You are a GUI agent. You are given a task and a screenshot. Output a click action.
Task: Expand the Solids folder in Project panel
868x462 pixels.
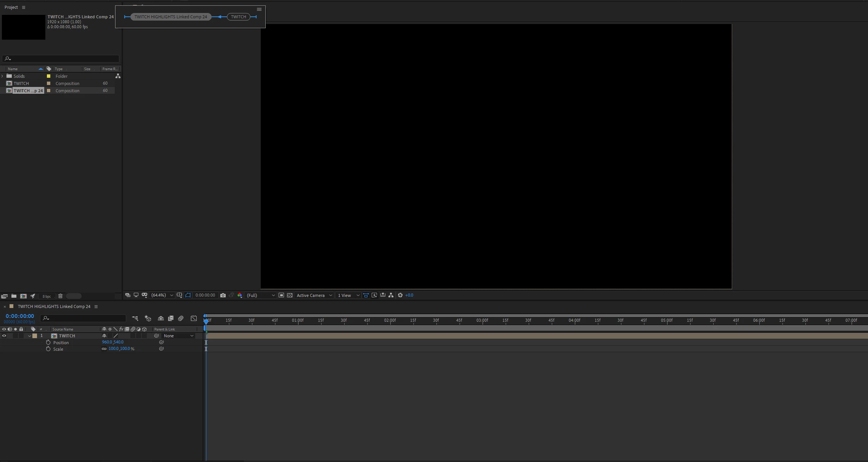[x=3, y=76]
